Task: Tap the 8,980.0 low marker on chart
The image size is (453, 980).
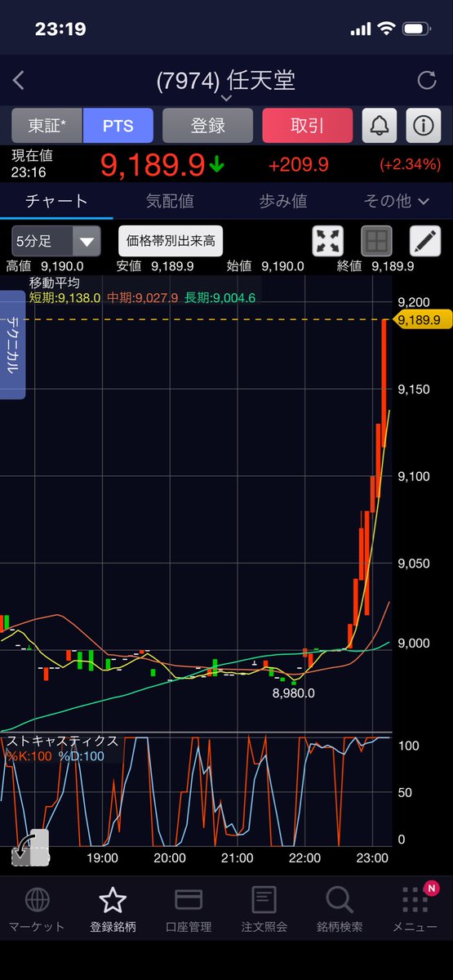Action: (293, 693)
